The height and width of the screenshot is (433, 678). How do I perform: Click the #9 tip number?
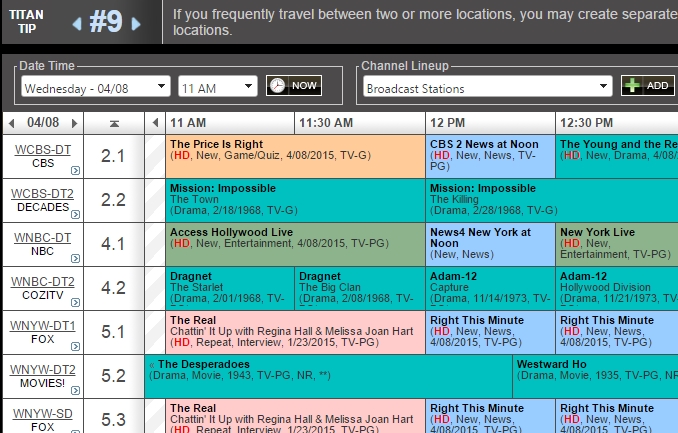click(x=106, y=22)
